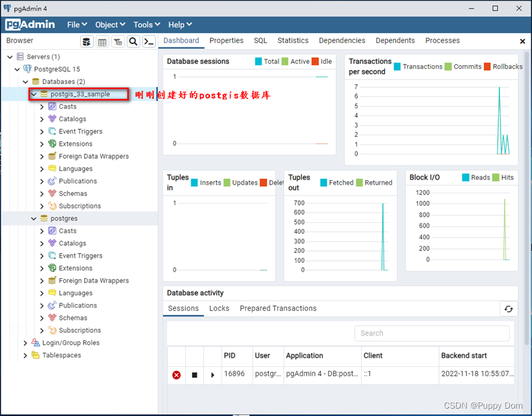
Task: Switch to the Statistics tab
Action: [293, 41]
